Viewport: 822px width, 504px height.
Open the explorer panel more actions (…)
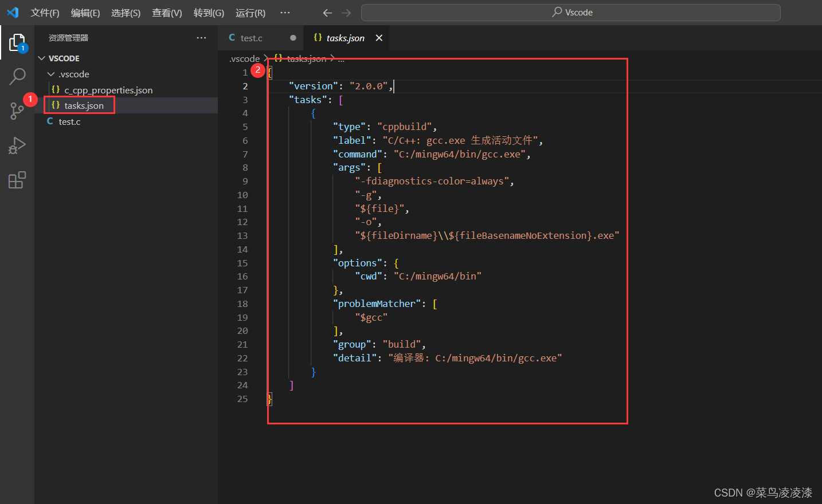(201, 38)
